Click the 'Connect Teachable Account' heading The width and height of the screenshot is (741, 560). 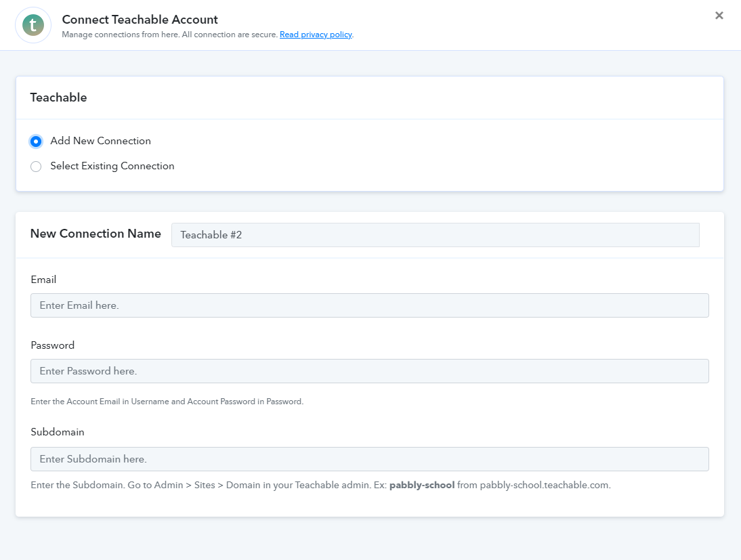click(x=140, y=20)
